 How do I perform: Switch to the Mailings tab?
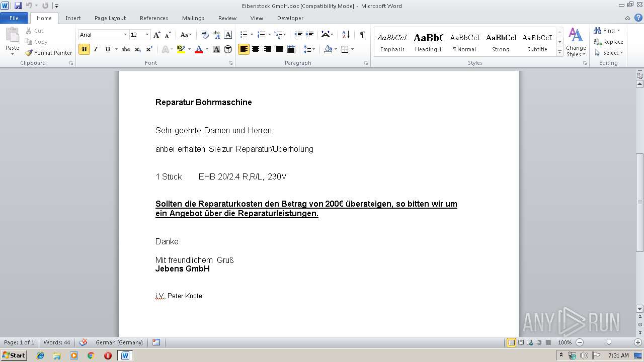[193, 18]
